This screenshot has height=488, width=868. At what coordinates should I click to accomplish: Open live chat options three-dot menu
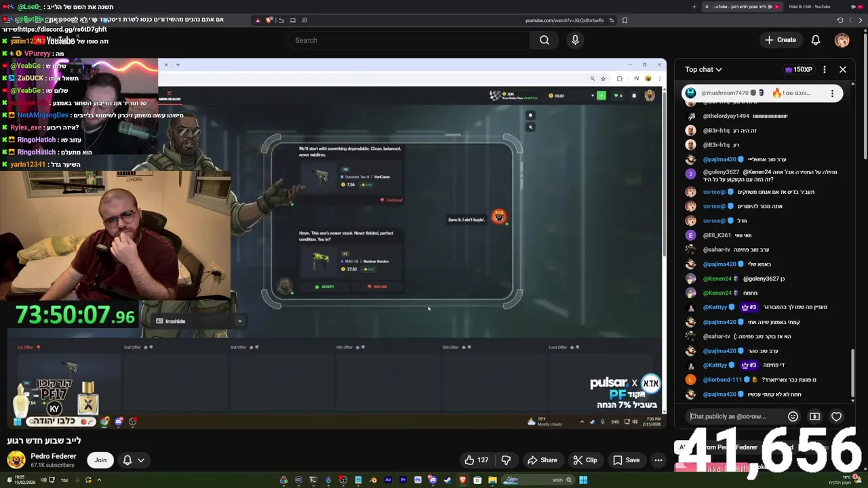click(824, 69)
